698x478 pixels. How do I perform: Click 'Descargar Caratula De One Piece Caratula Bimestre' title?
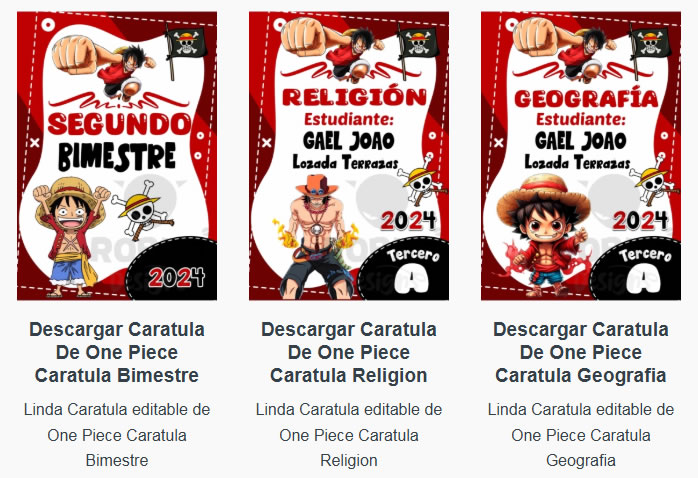pyautogui.click(x=117, y=352)
